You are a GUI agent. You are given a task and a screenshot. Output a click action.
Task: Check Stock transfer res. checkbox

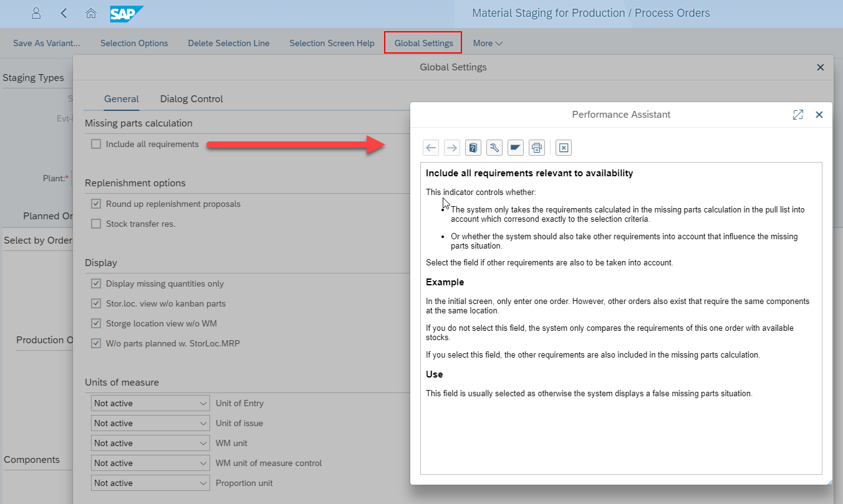tap(96, 224)
